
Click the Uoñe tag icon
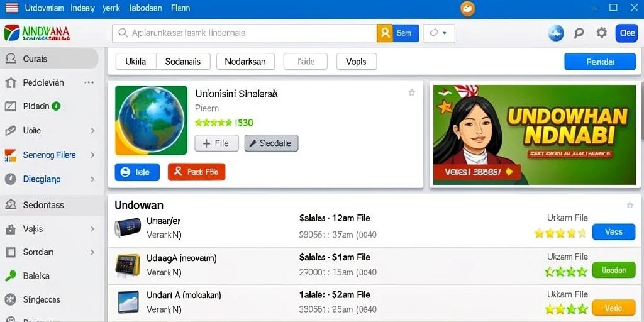click(10, 131)
